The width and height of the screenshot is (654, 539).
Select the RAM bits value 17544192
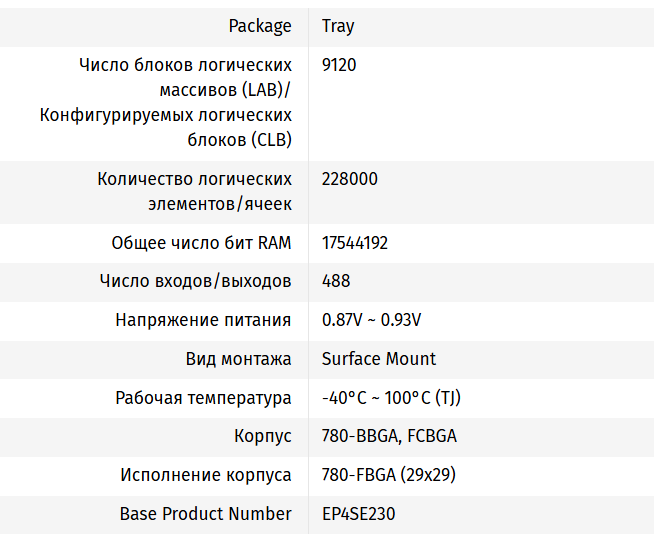tap(355, 243)
